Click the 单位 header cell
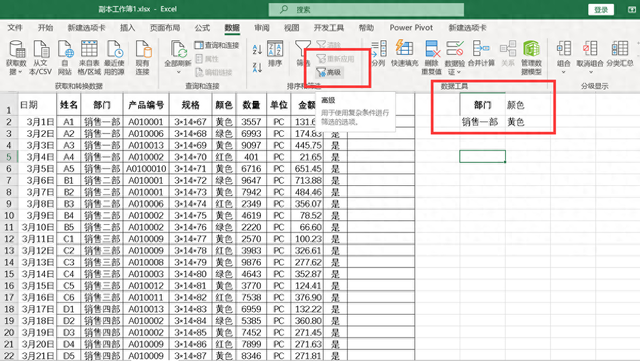The image size is (640, 361). click(x=279, y=105)
